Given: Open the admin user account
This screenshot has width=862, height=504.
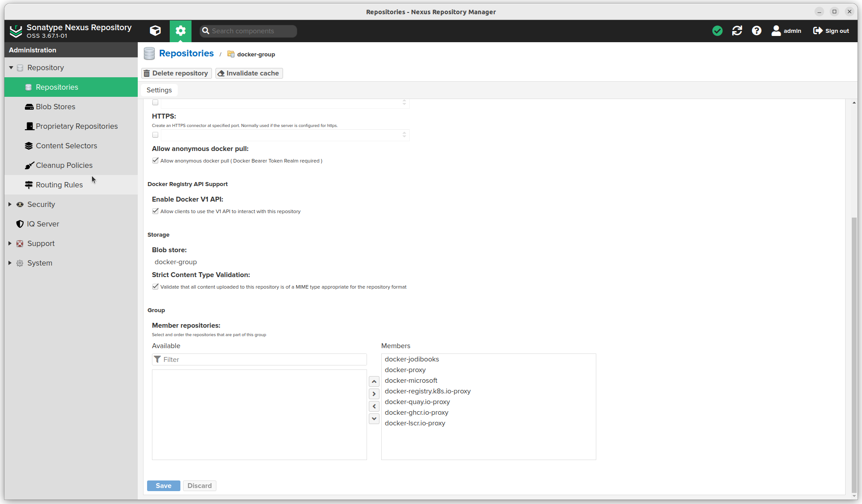Looking at the screenshot, I should click(786, 31).
